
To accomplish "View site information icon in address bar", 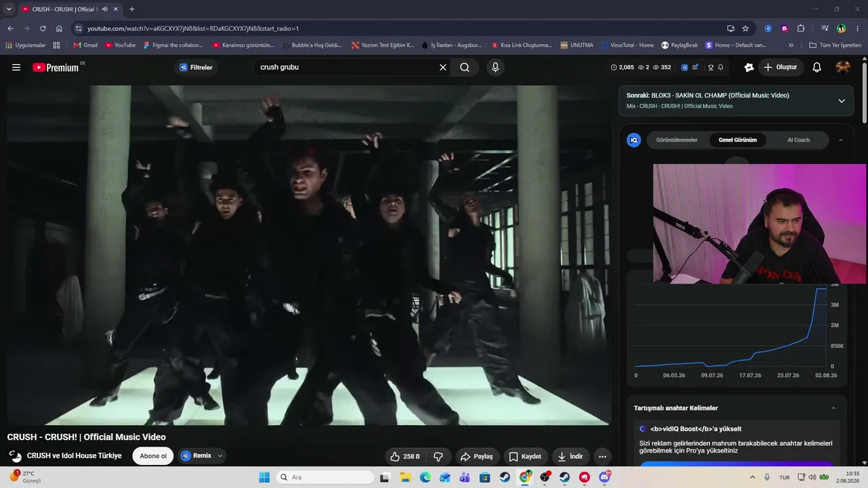I will point(79,28).
